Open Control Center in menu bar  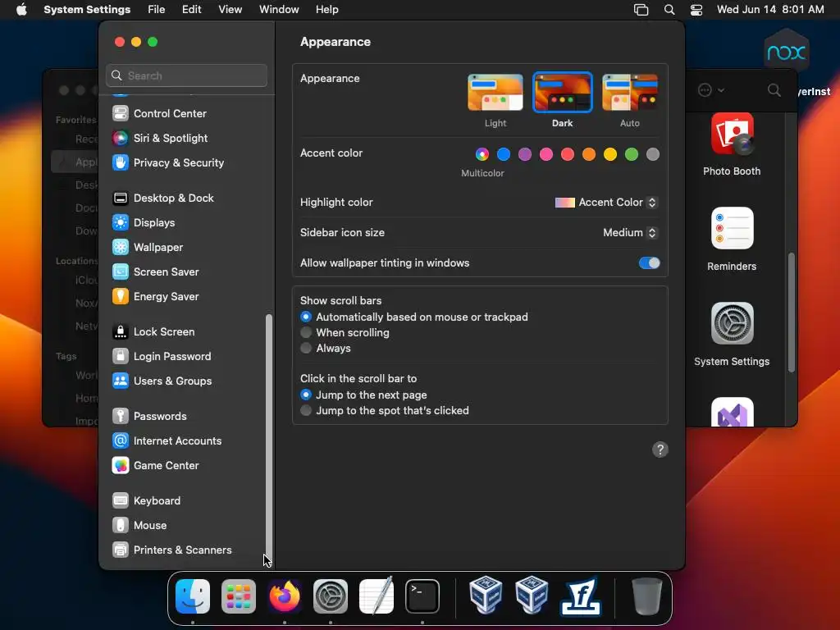696,10
